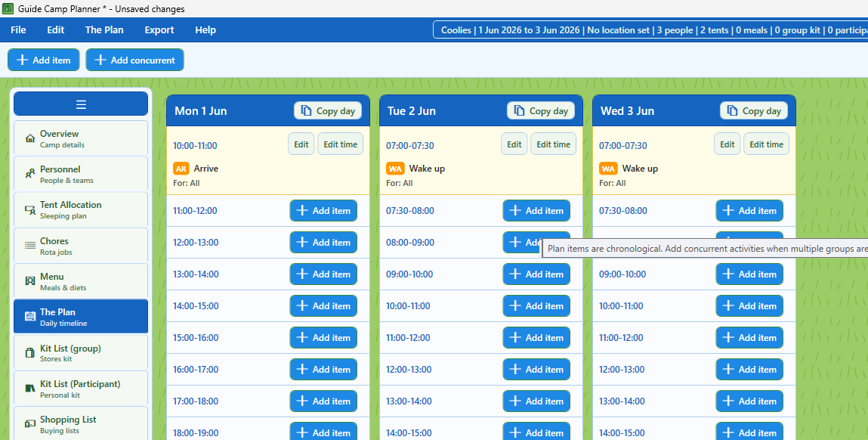Click the Kit List (group) icon
The width and height of the screenshot is (868, 440).
(30, 352)
